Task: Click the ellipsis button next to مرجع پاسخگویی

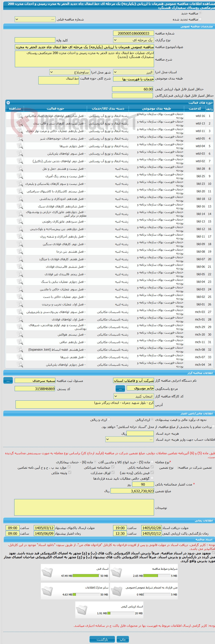Action: click(x=120, y=389)
